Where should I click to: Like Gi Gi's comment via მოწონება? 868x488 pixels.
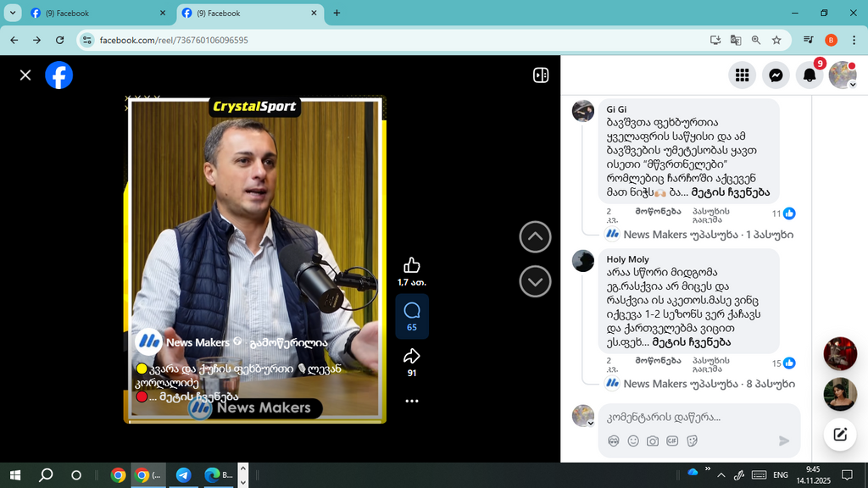(x=658, y=211)
